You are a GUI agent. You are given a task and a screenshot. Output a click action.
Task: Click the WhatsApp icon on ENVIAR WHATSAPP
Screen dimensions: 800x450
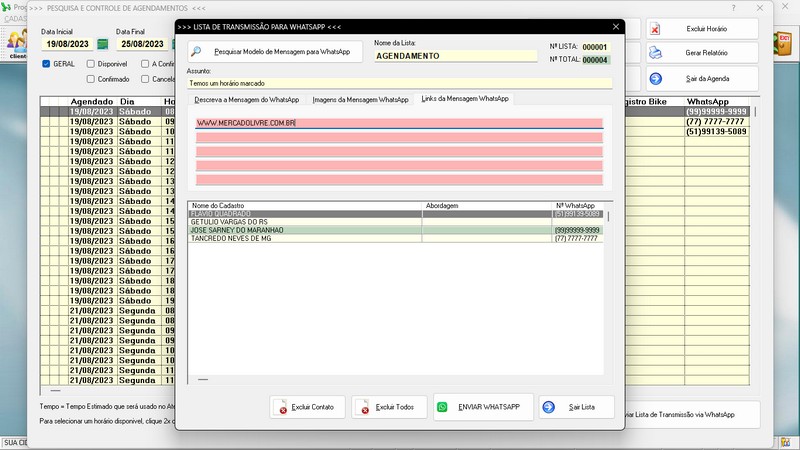coord(442,407)
